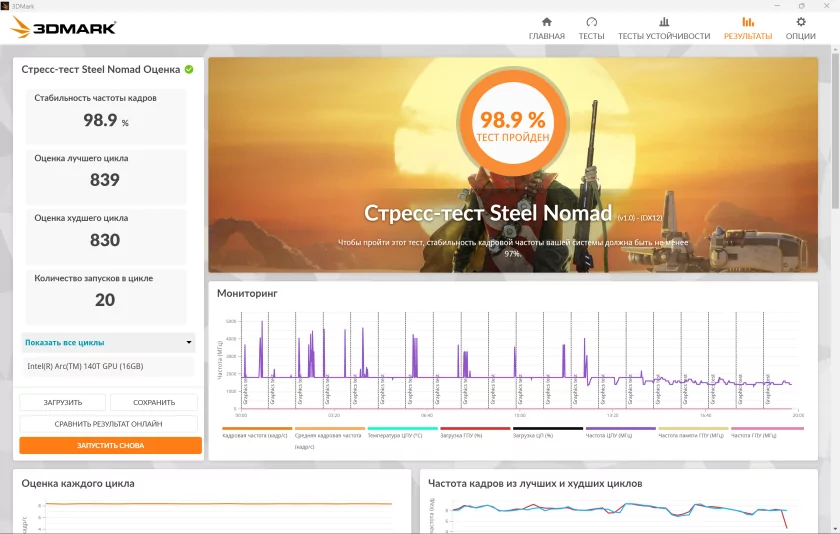Open Опции gear icon

(x=800, y=22)
